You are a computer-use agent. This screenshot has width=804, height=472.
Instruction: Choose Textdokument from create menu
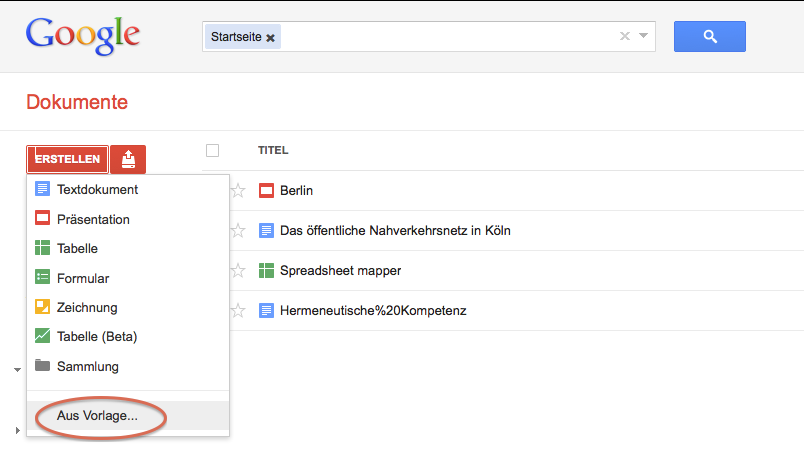tap(128, 190)
